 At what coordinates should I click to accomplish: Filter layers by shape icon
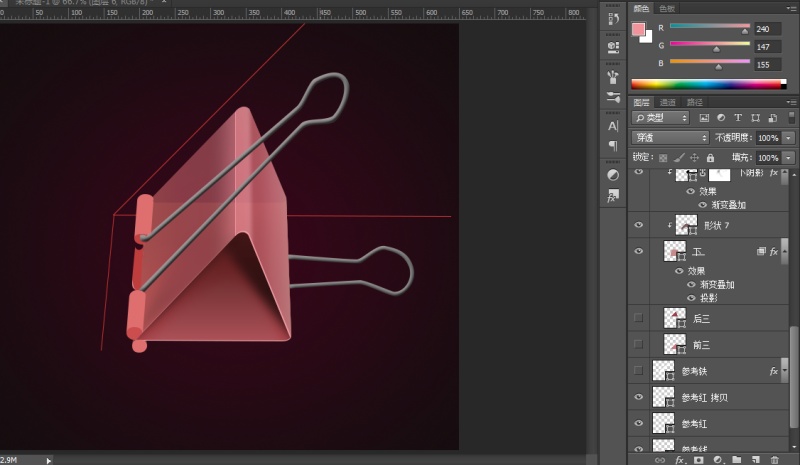pos(755,118)
